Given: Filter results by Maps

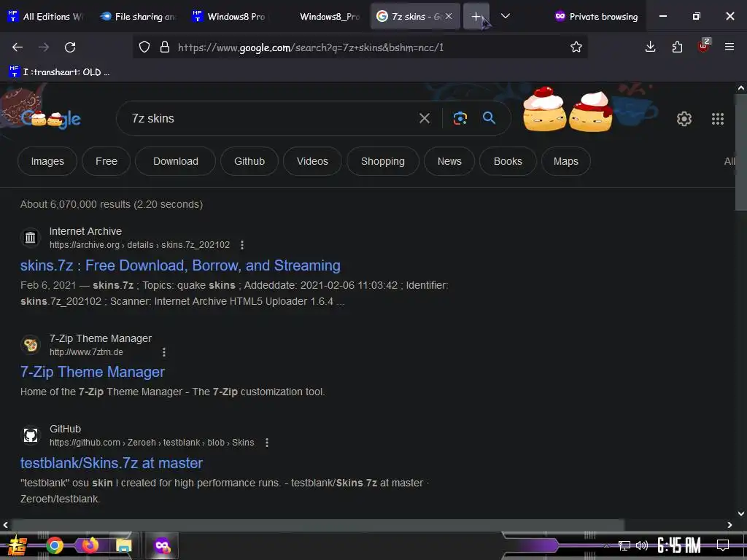Looking at the screenshot, I should (x=566, y=161).
